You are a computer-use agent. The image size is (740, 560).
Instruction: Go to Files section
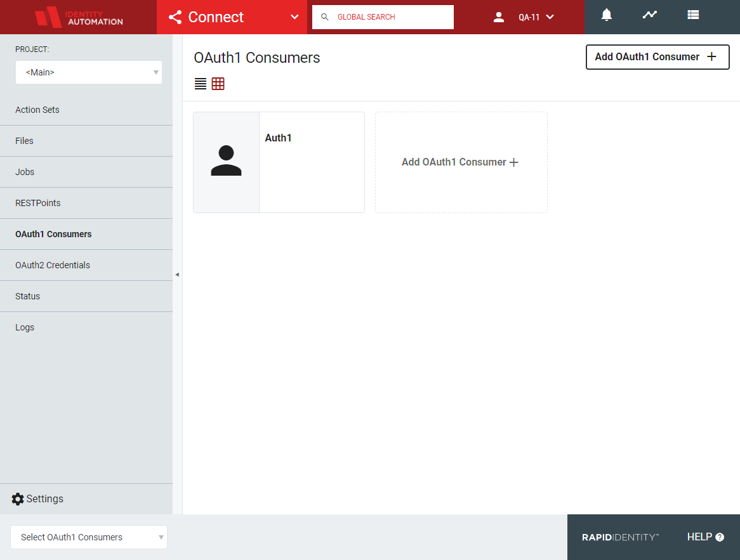point(86,141)
